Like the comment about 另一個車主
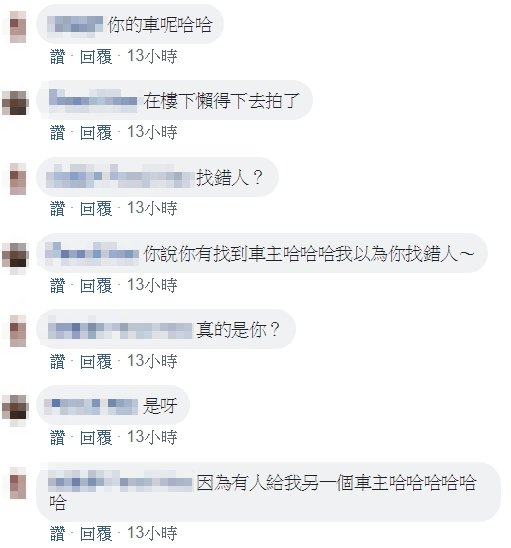511x548 pixels. 58,533
